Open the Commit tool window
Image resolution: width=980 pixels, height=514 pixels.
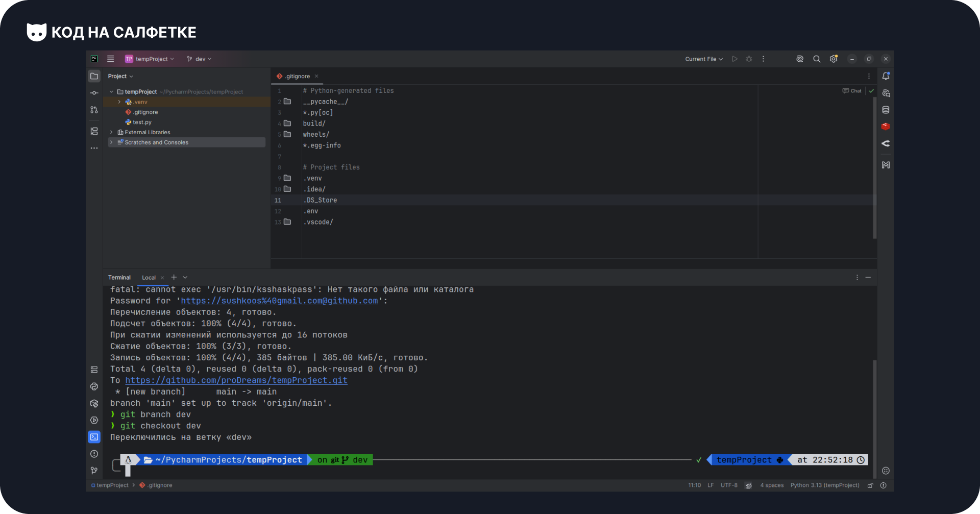(x=94, y=93)
